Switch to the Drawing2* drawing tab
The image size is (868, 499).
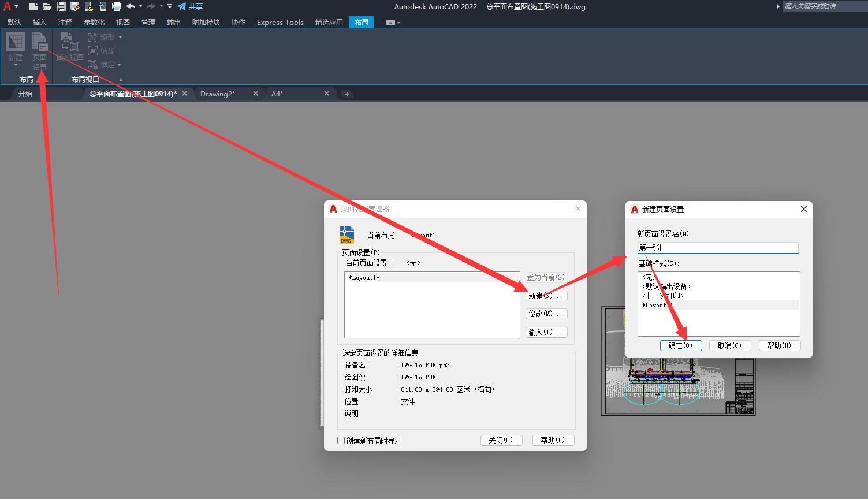[x=218, y=94]
